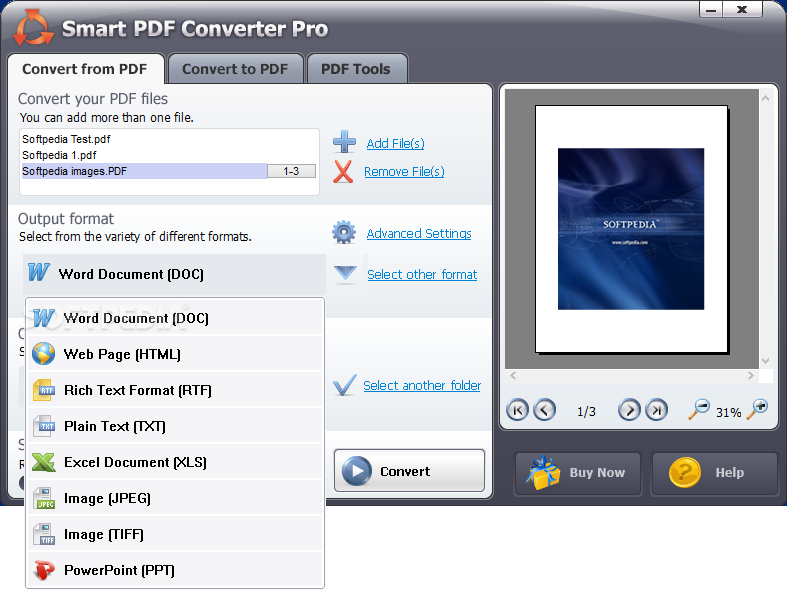The height and width of the screenshot is (590, 787).
Task: Click Select other format link
Action: [422, 274]
